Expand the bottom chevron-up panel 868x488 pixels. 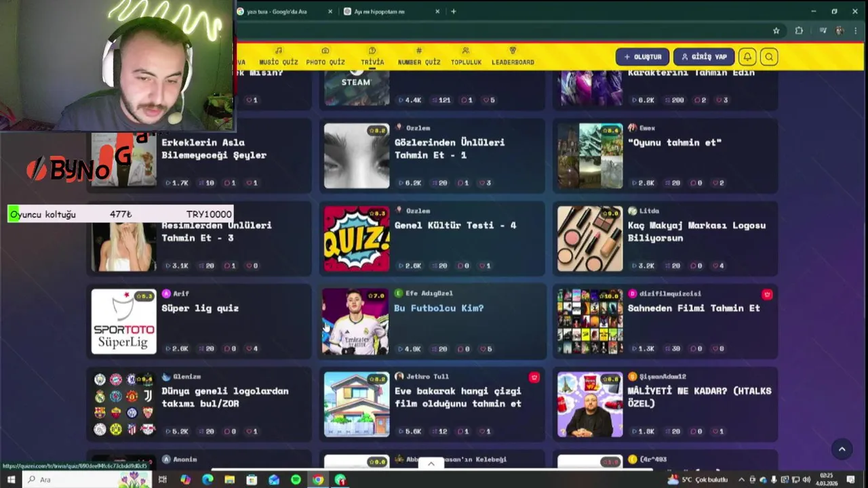[431, 464]
